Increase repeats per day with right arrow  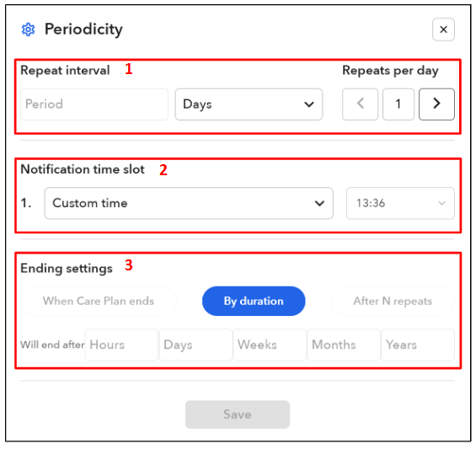(x=436, y=104)
